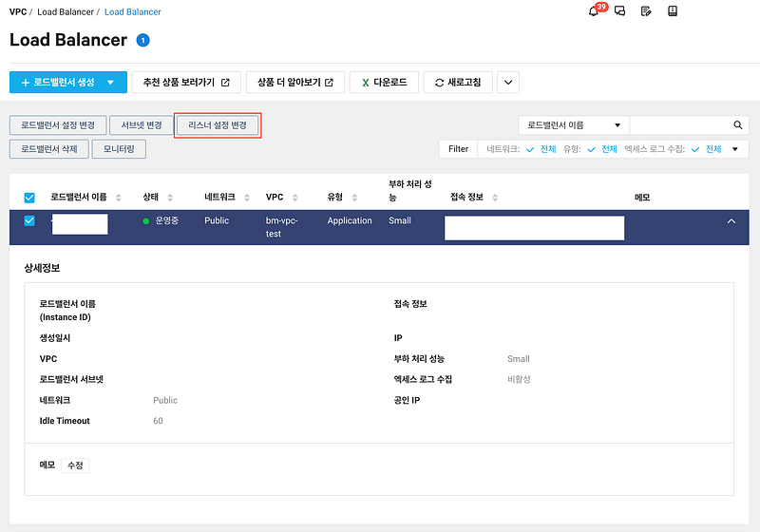Image resolution: width=760 pixels, height=532 pixels.
Task: Click 로드밸런서 설정 변경 button
Action: tap(58, 125)
